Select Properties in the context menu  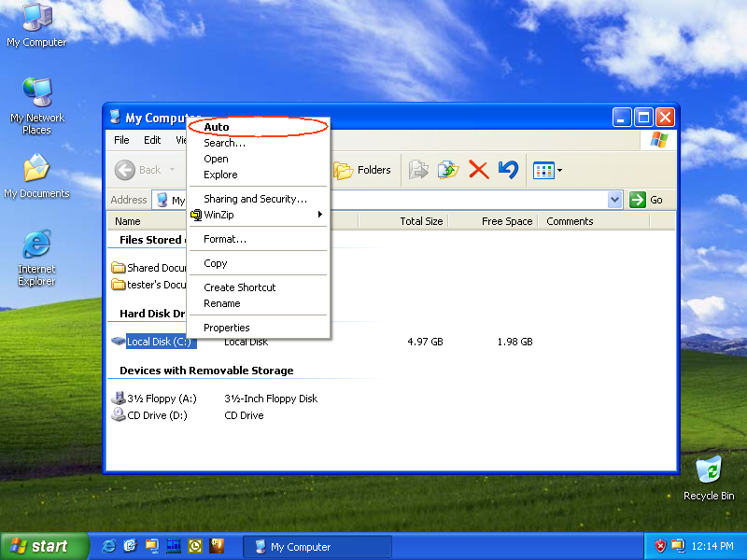227,328
